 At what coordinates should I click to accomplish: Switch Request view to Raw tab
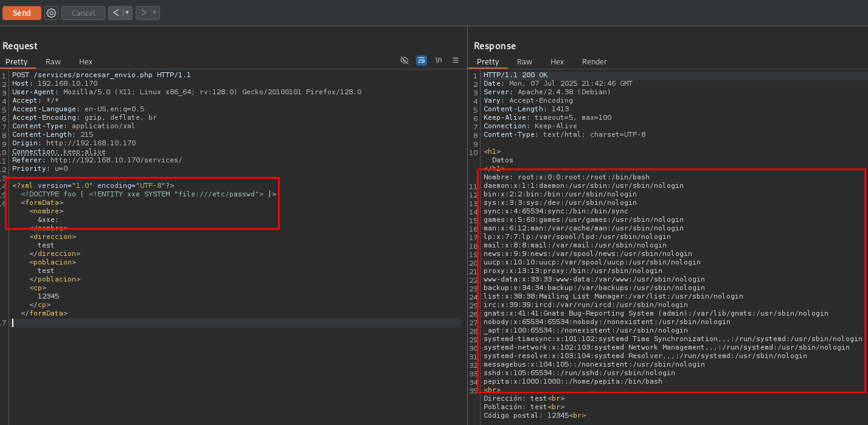coord(53,61)
